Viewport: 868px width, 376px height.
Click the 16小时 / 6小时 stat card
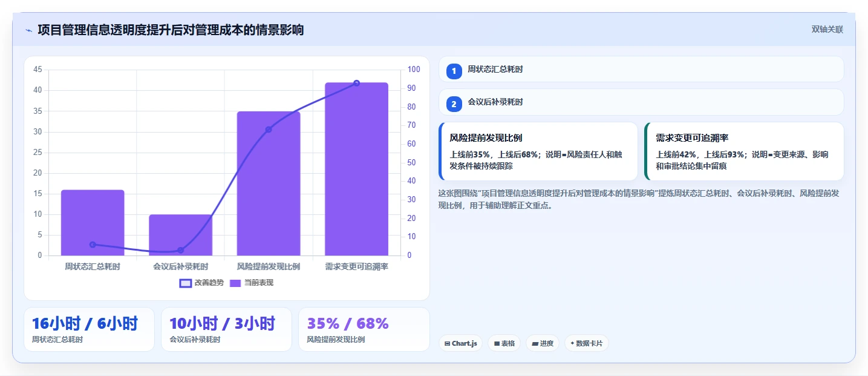tap(89, 329)
